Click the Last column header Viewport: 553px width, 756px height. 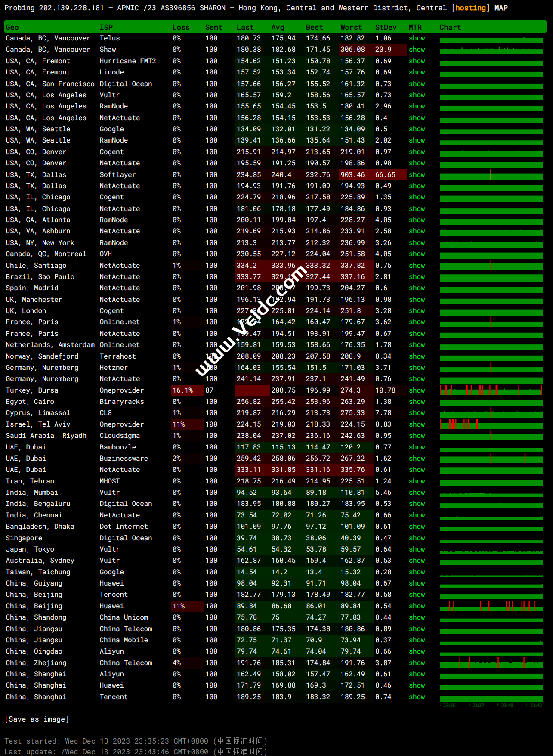[245, 27]
